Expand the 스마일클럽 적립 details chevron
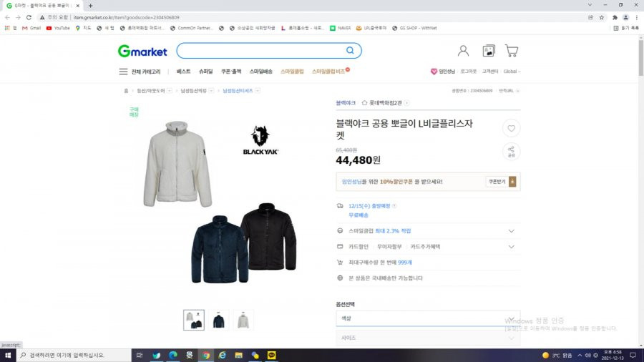This screenshot has width=644, height=362. pos(512,231)
